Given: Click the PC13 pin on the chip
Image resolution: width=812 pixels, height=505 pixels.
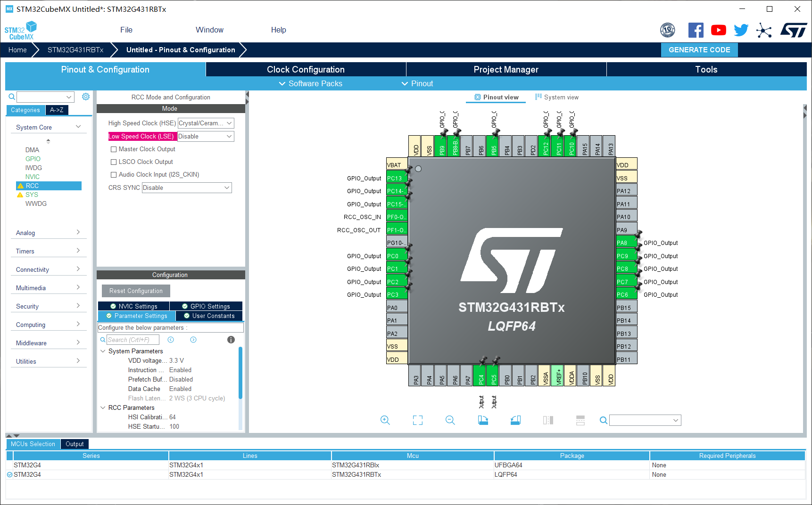Looking at the screenshot, I should 397,178.
